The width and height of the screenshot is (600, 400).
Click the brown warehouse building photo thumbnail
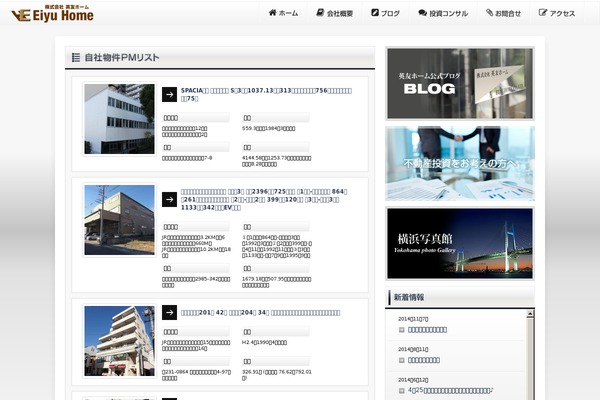(119, 220)
